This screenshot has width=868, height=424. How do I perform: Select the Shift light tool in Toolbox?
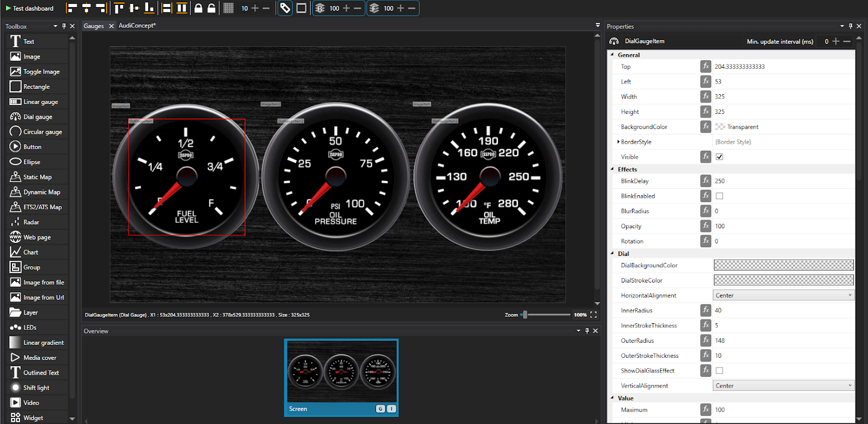click(x=38, y=388)
